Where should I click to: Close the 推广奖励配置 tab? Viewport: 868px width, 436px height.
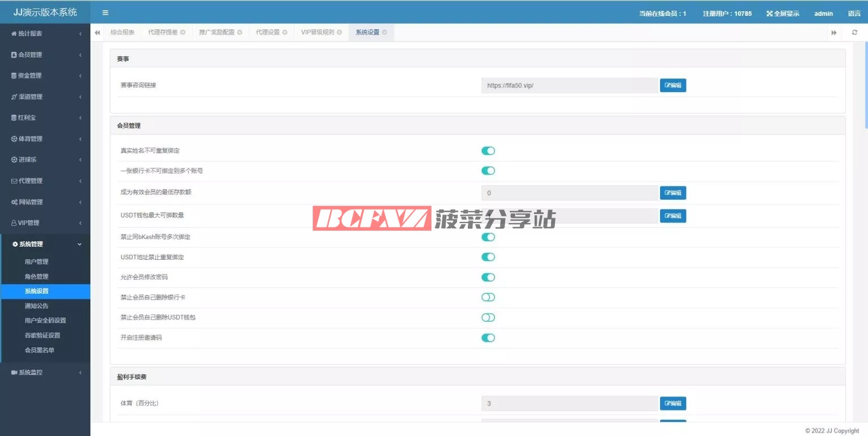(x=240, y=32)
